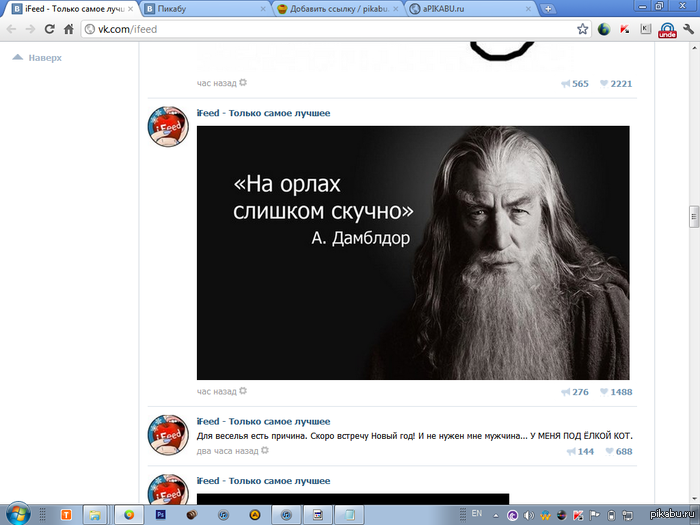
Task: Switch to Photoshop in the taskbar
Action: pos(161,515)
